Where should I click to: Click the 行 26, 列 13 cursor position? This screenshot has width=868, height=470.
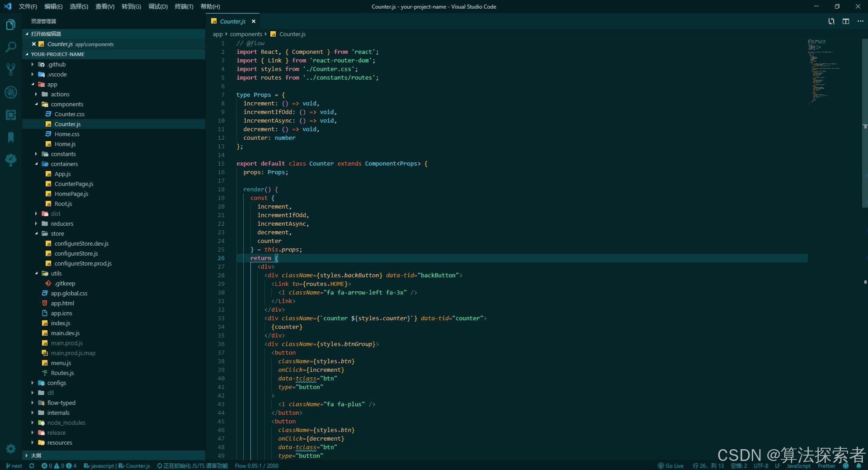pyautogui.click(x=708, y=465)
